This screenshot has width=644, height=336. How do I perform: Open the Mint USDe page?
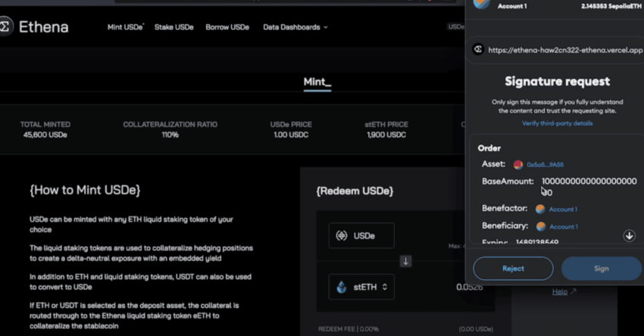coord(126,27)
